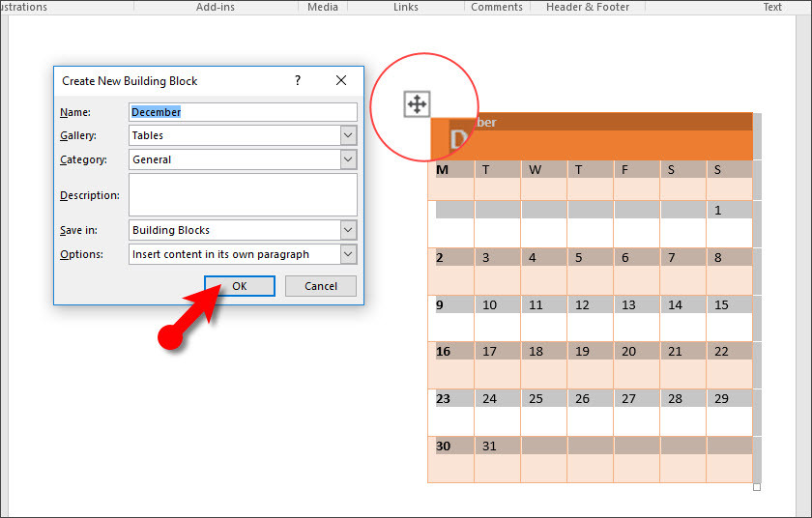Select the Header & Footer ribbon group
This screenshot has width=812, height=518.
coord(590,7)
